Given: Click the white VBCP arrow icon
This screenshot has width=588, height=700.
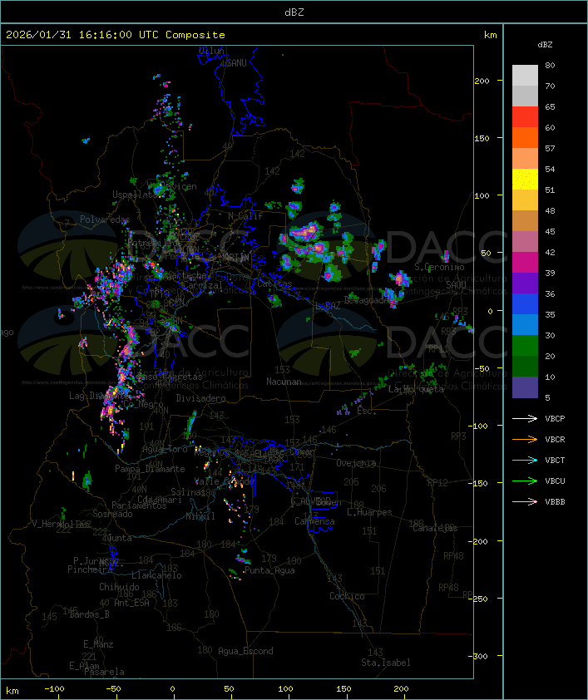Looking at the screenshot, I should coord(526,419).
